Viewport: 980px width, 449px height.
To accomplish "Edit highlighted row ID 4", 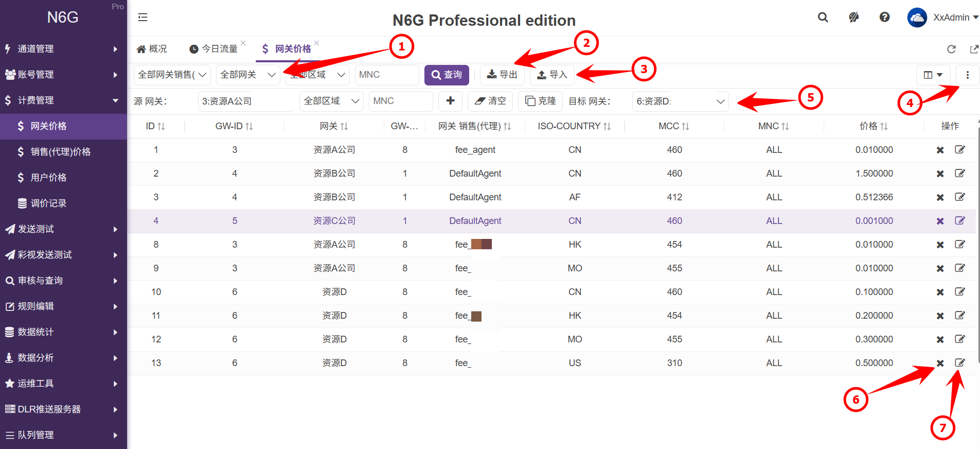I will (960, 220).
